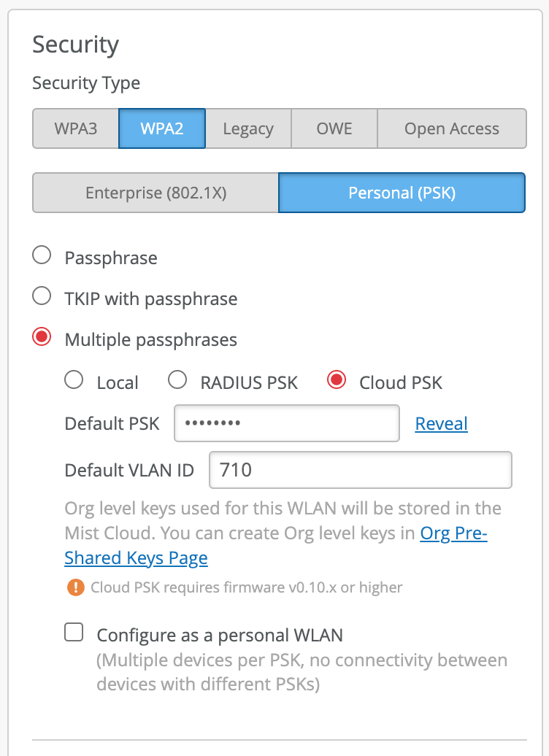The width and height of the screenshot is (549, 756).
Task: Reveal the Default PSK value
Action: pyautogui.click(x=441, y=424)
